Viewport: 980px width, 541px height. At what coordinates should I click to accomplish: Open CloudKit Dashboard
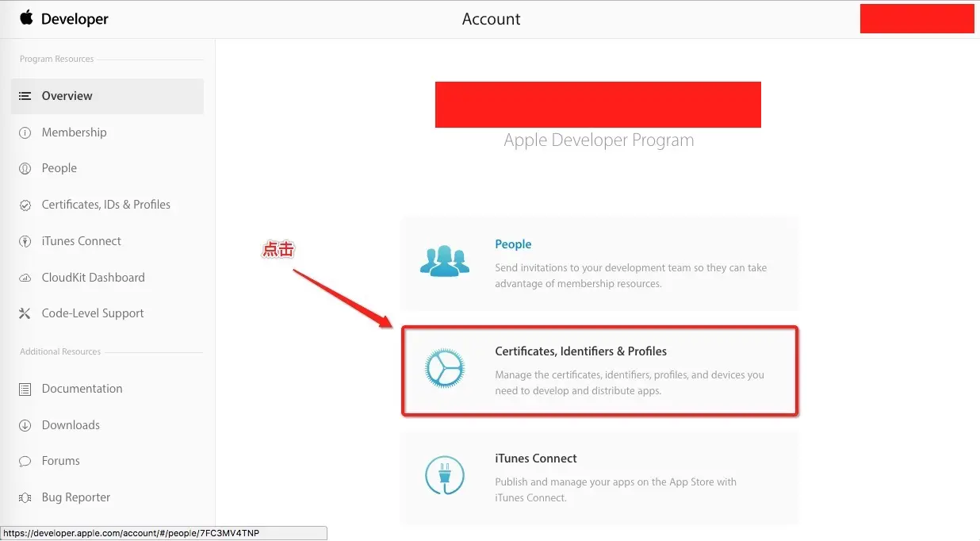[x=93, y=278]
